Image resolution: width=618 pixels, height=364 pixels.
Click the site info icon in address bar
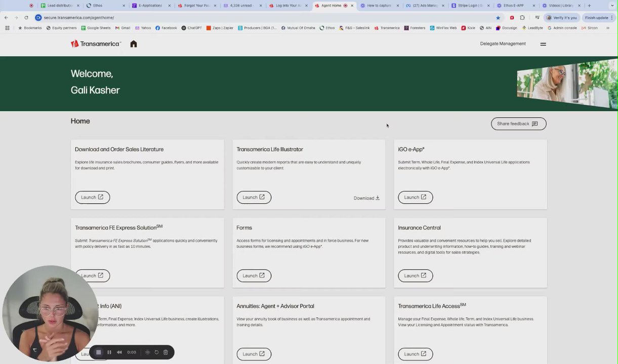[x=38, y=18]
